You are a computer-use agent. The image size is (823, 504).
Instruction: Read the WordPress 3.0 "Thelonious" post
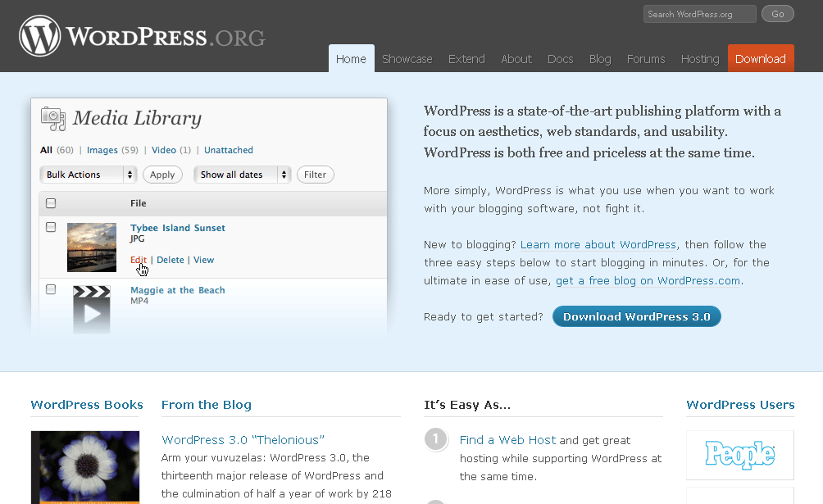point(243,440)
